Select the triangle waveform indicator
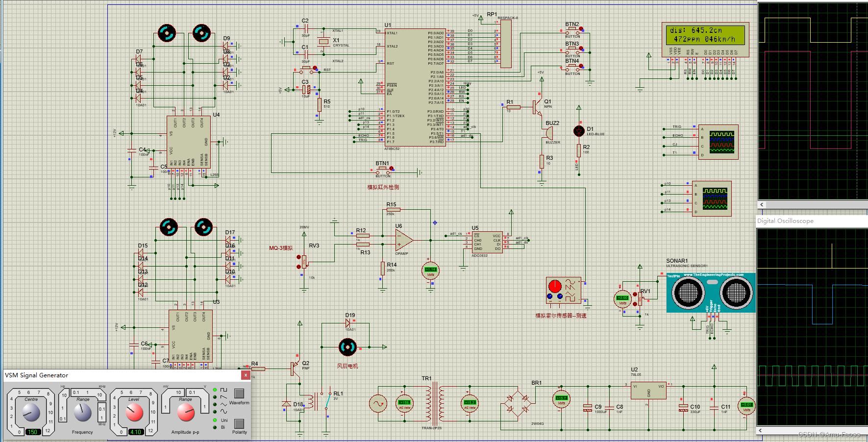The height and width of the screenshot is (442, 868). pos(215,405)
